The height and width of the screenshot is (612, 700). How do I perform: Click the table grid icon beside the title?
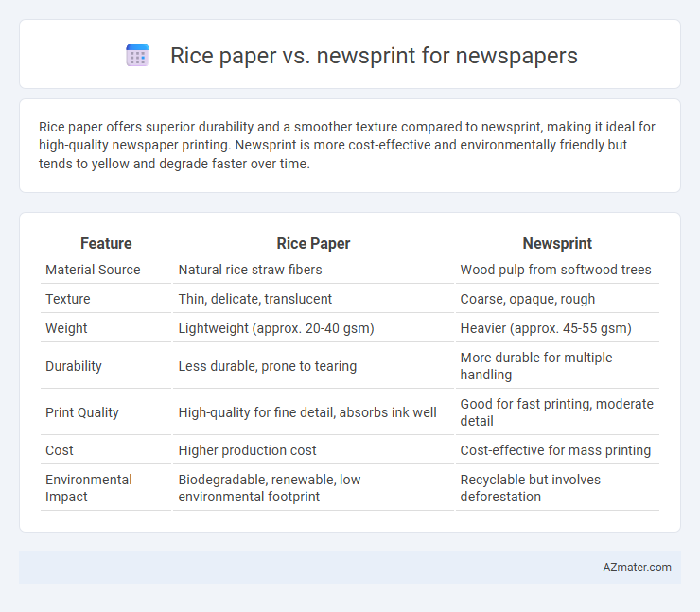click(x=137, y=56)
